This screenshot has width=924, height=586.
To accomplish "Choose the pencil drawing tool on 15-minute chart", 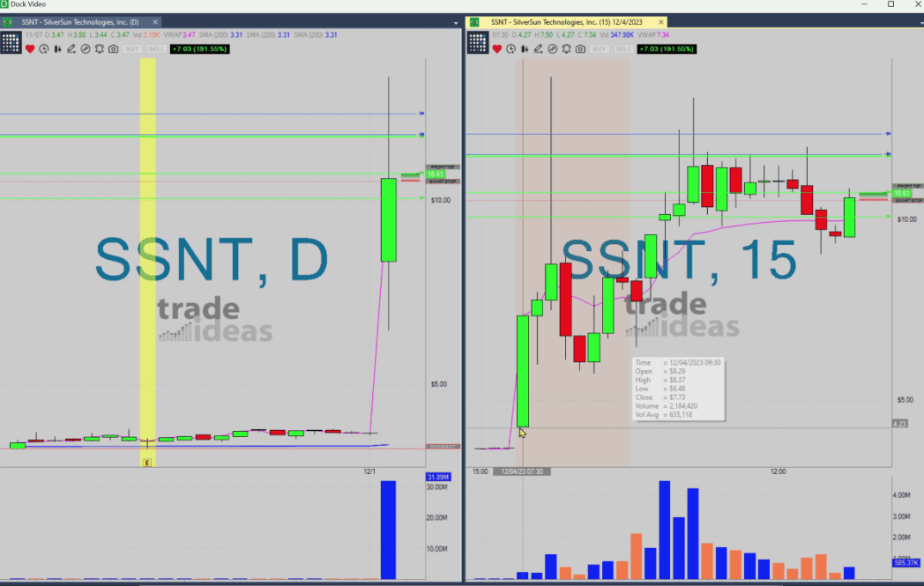I will point(539,48).
